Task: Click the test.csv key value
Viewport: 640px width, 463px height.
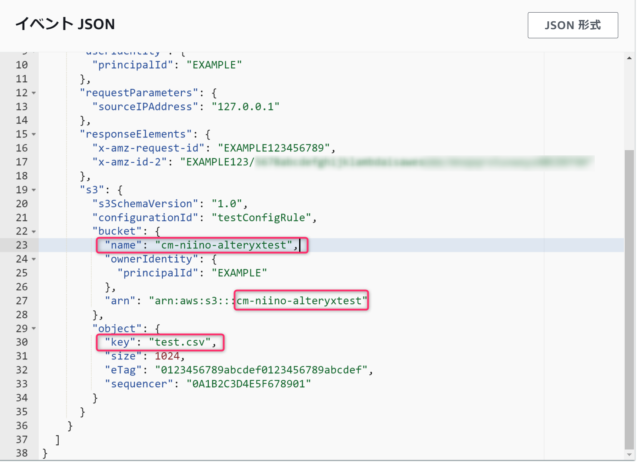Action: pyautogui.click(x=180, y=342)
